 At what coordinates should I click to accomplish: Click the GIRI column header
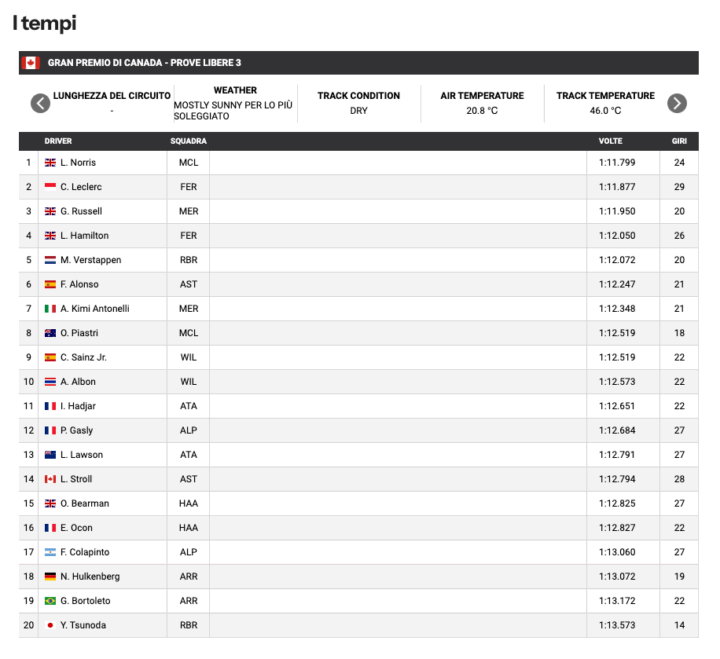point(679,141)
